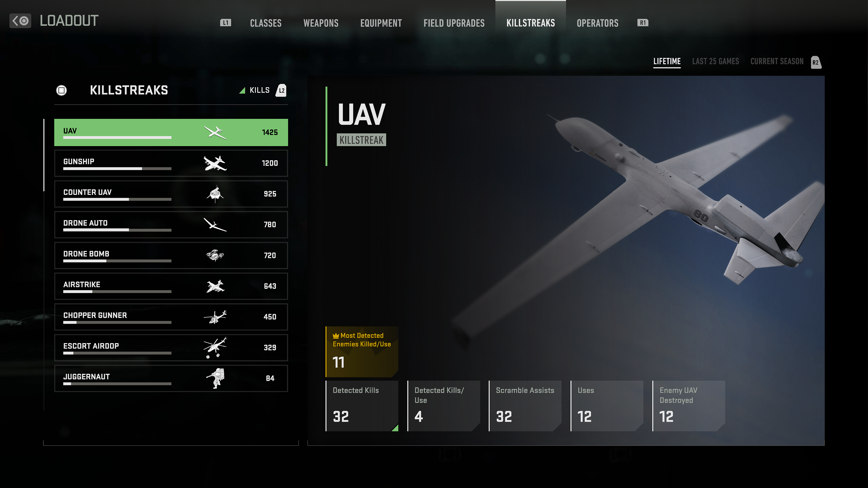Select the Enemy UAV Destroyed tile
The height and width of the screenshot is (488, 868).
(x=689, y=406)
